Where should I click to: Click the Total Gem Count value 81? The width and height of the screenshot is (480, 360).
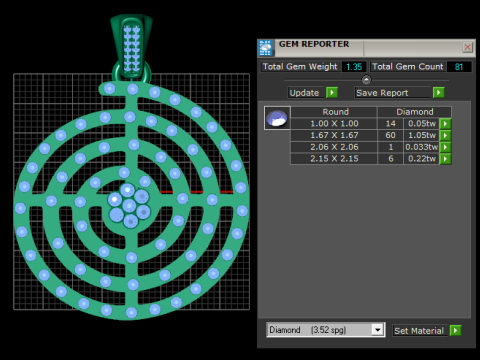click(x=459, y=67)
